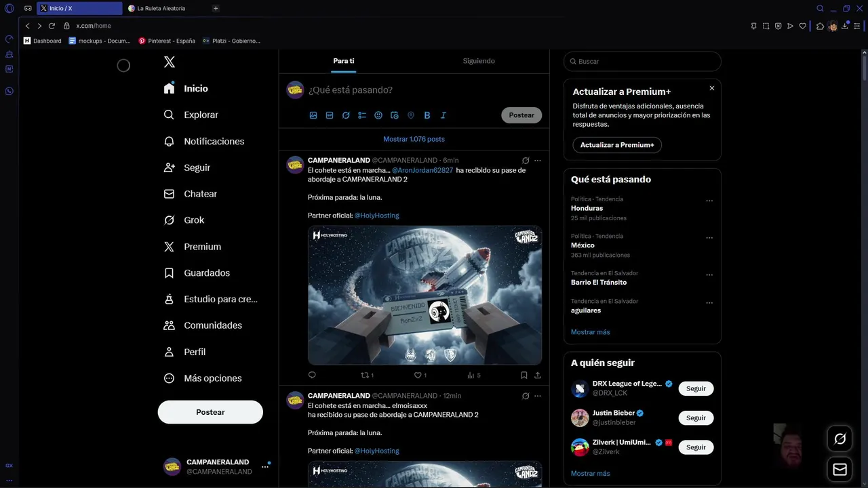This screenshot has height=488, width=868.
Task: Click the large Postear button in sidebar
Action: [210, 412]
